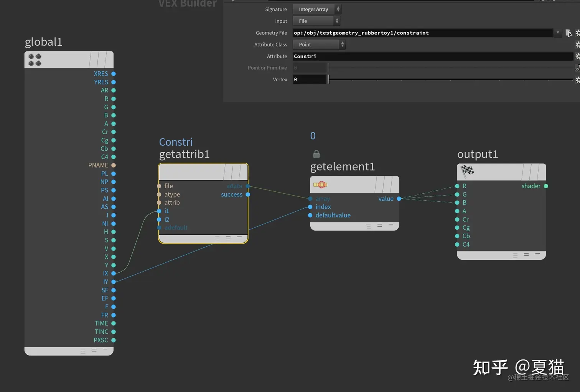Click the Point or Primitive value field
580x392 pixels.
(x=310, y=68)
